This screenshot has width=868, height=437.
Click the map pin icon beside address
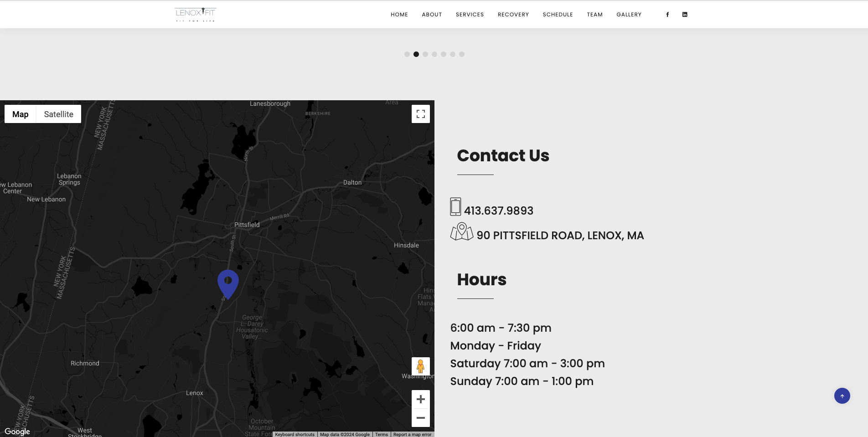click(x=462, y=231)
